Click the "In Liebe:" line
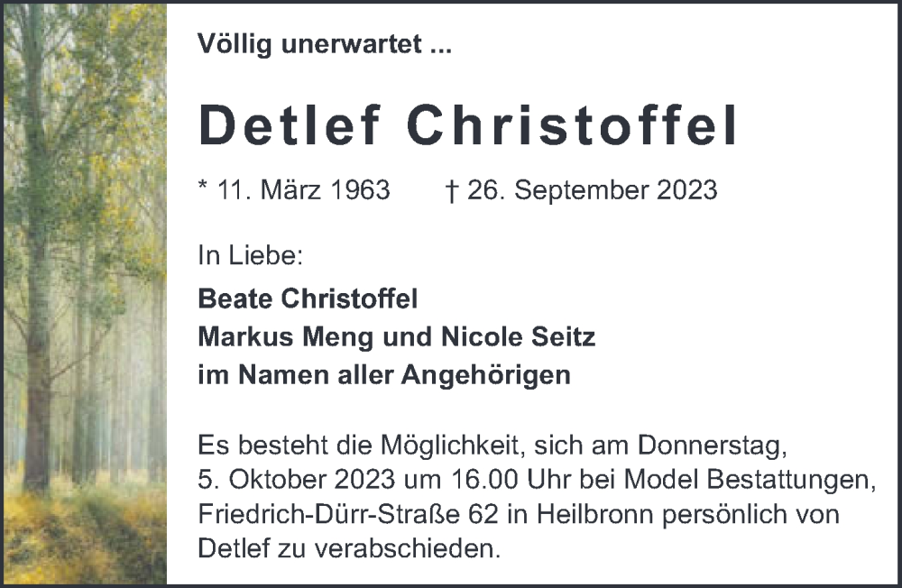The width and height of the screenshot is (902, 588). [250, 255]
